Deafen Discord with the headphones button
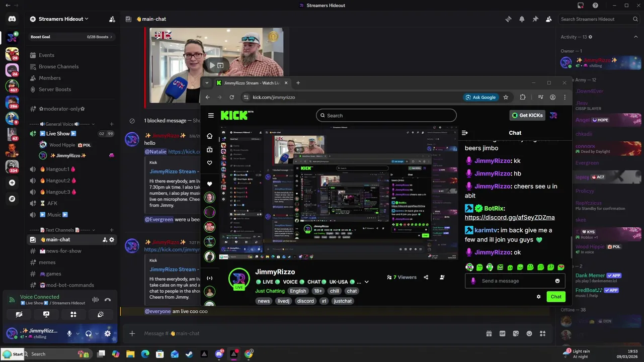Image resolution: width=644 pixels, height=362 pixels. coord(89,333)
